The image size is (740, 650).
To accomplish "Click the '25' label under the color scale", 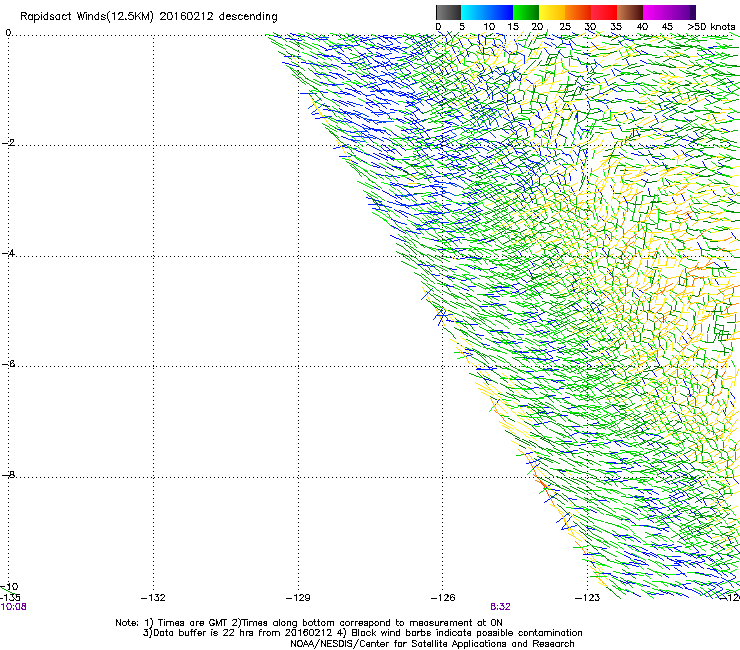I will click(x=565, y=27).
